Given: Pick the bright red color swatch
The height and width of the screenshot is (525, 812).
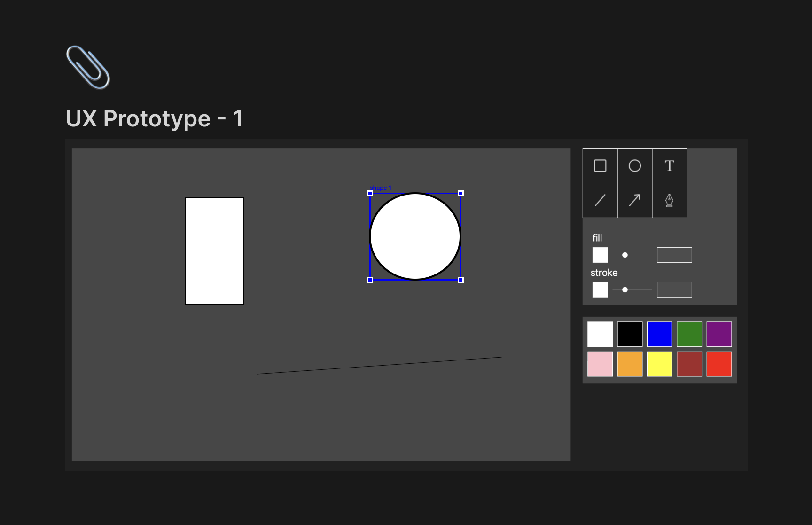Looking at the screenshot, I should click(719, 364).
